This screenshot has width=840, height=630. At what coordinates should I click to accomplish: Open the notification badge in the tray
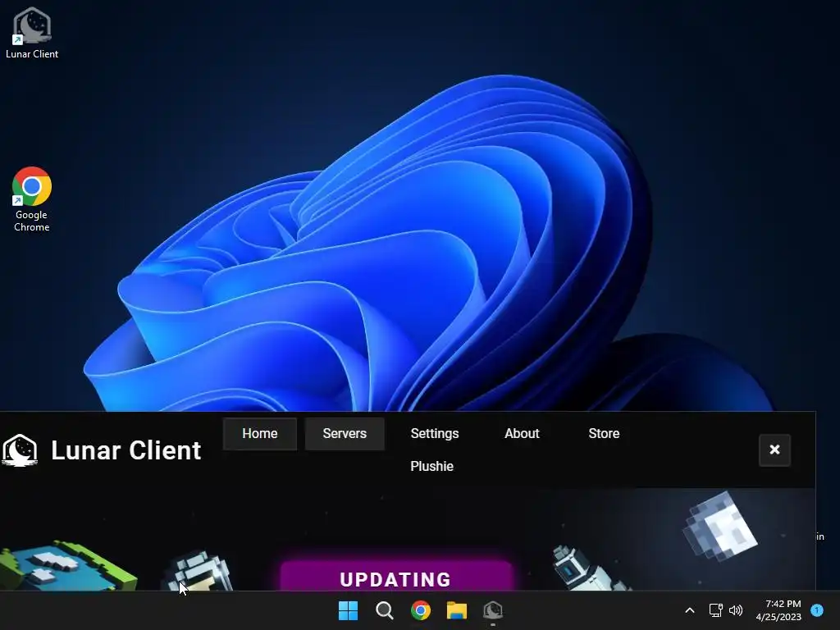pos(817,609)
